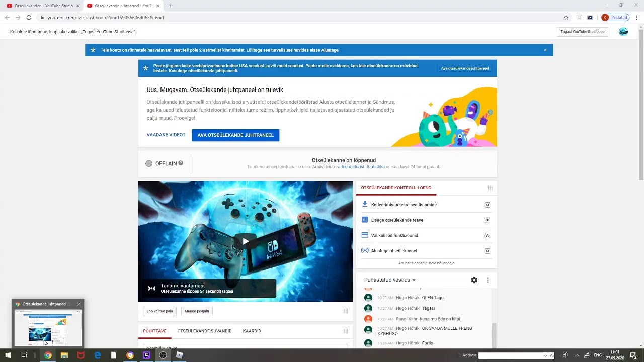The width and height of the screenshot is (644, 362).
Task: Click the broadcast icon for Alustage otseülekannet
Action: [365, 250]
